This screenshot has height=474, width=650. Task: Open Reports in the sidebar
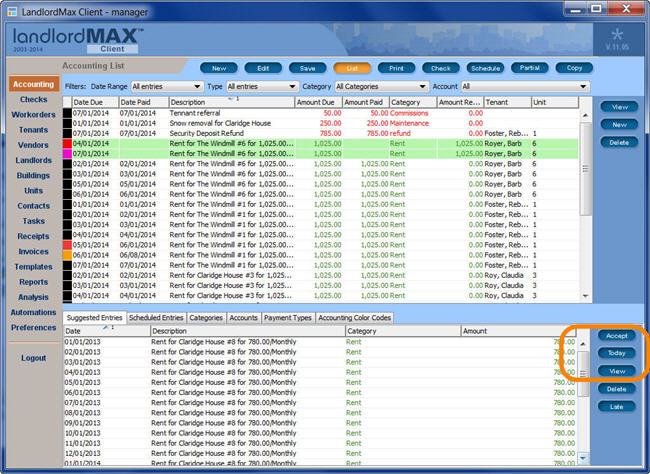34,282
